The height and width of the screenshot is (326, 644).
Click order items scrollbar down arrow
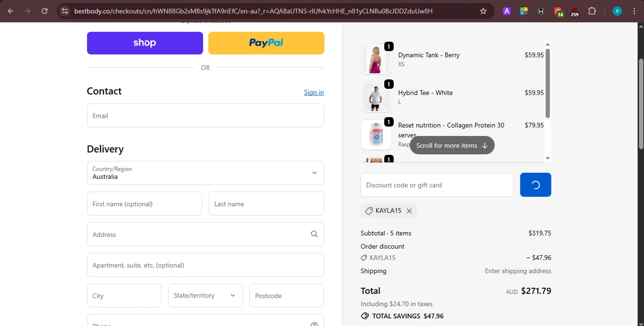[547, 158]
